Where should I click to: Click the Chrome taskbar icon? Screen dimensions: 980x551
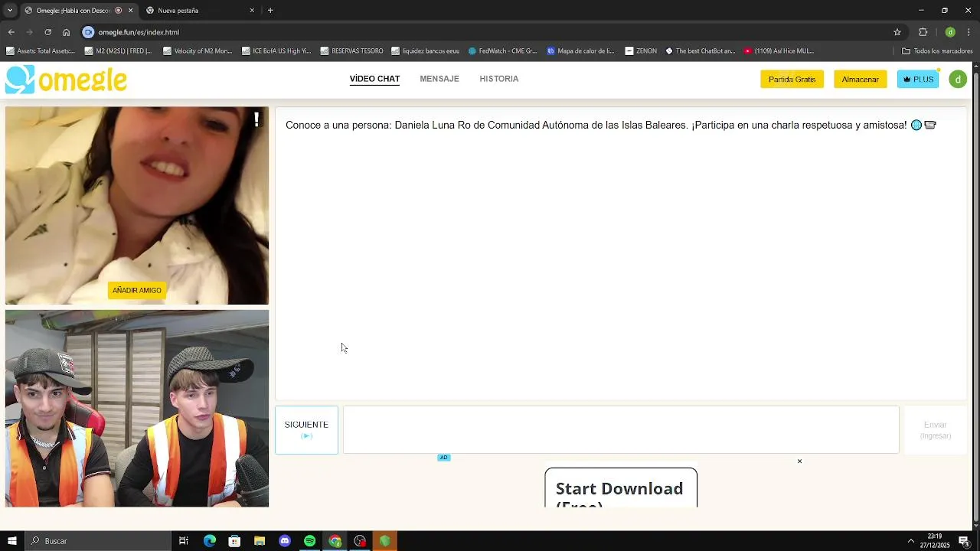[335, 541]
